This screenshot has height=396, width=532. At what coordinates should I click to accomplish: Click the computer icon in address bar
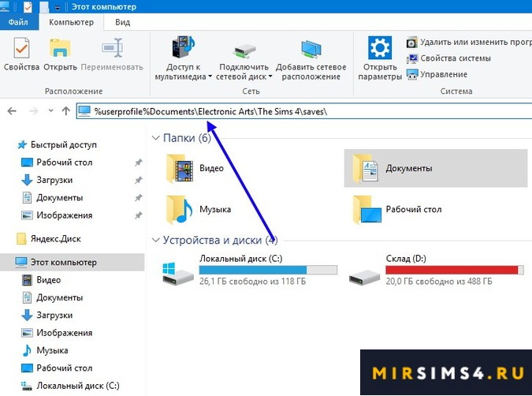84,111
